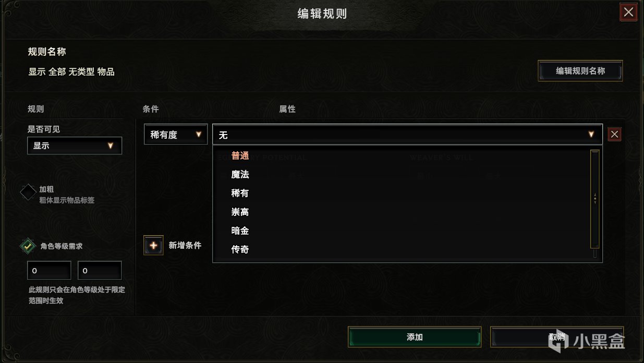
Task: Pick 暗金 from the dropdown options
Action: 240,231
